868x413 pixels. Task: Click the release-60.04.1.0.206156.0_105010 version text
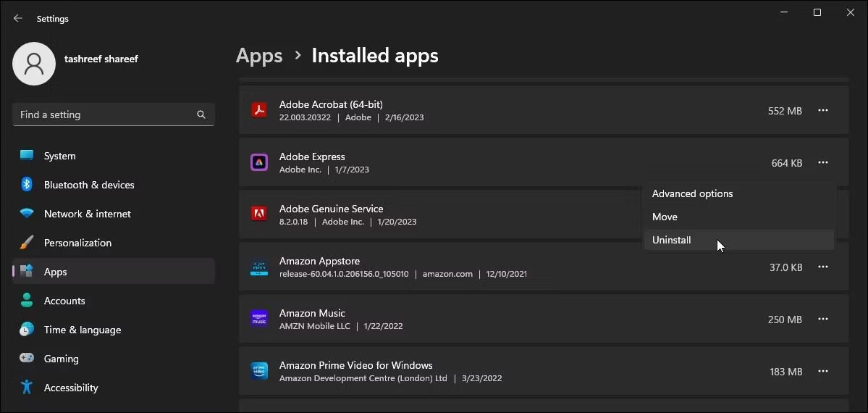(344, 274)
